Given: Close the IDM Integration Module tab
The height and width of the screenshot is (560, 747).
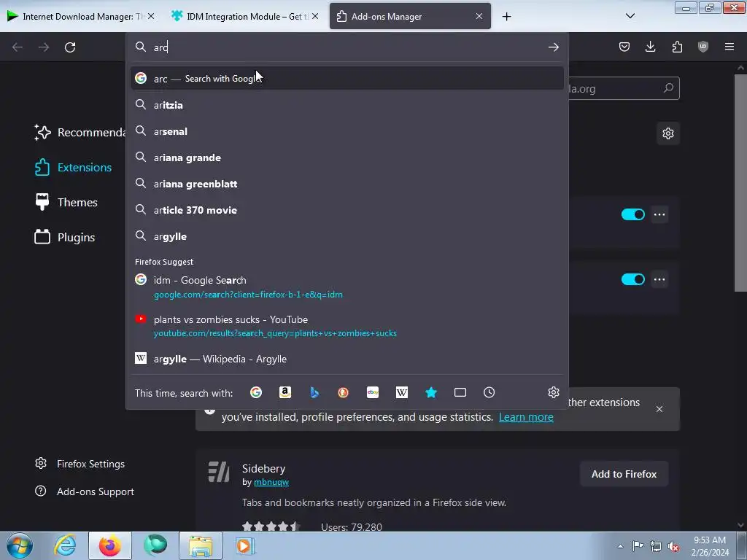Looking at the screenshot, I should 315,16.
